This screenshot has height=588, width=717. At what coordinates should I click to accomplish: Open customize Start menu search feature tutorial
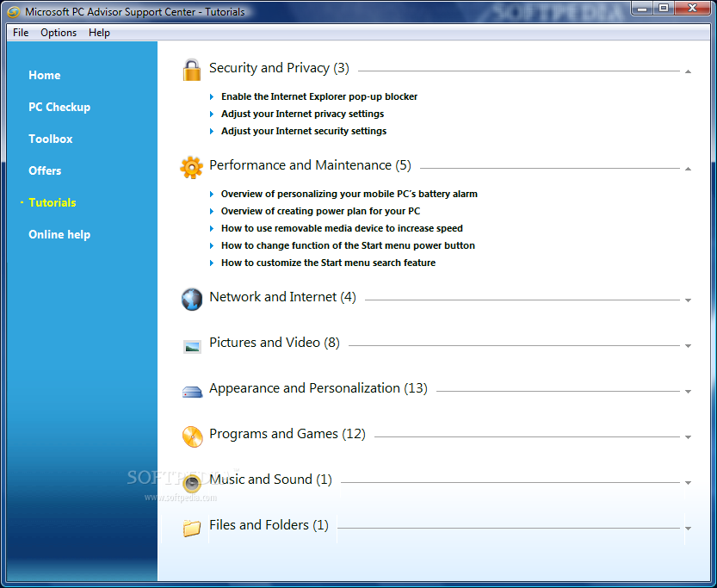point(328,263)
